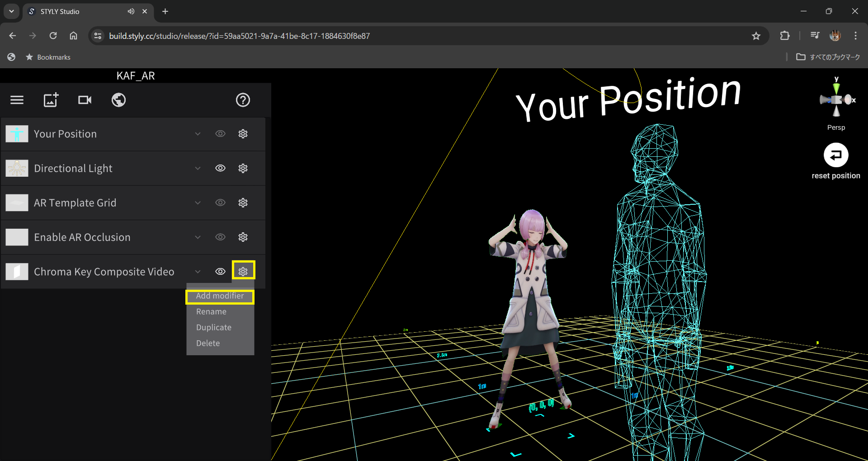This screenshot has width=868, height=461.
Task: Expand the Enable AR Occlusion row chevron
Action: click(198, 237)
